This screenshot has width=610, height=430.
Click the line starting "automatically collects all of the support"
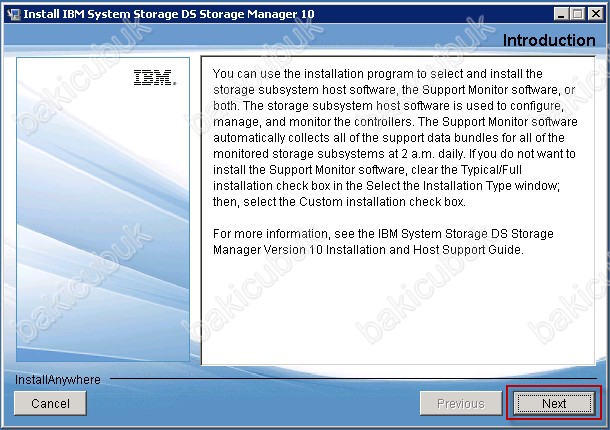pyautogui.click(x=389, y=138)
